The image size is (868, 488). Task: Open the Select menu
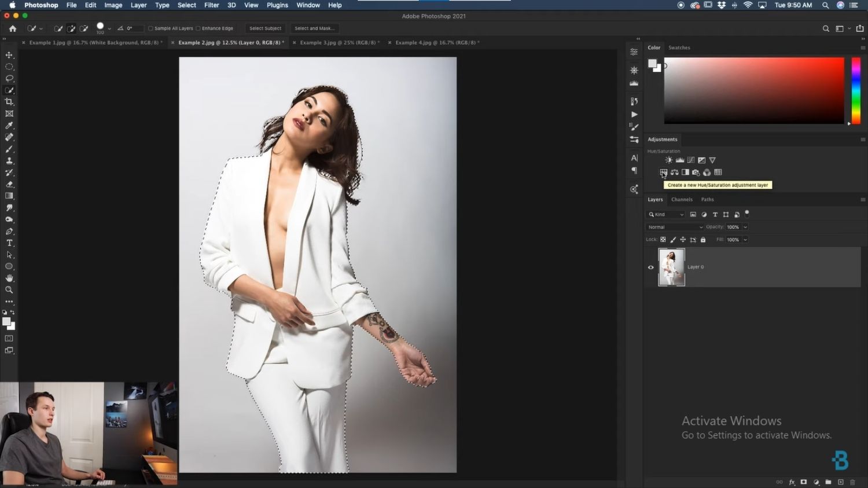(x=186, y=5)
